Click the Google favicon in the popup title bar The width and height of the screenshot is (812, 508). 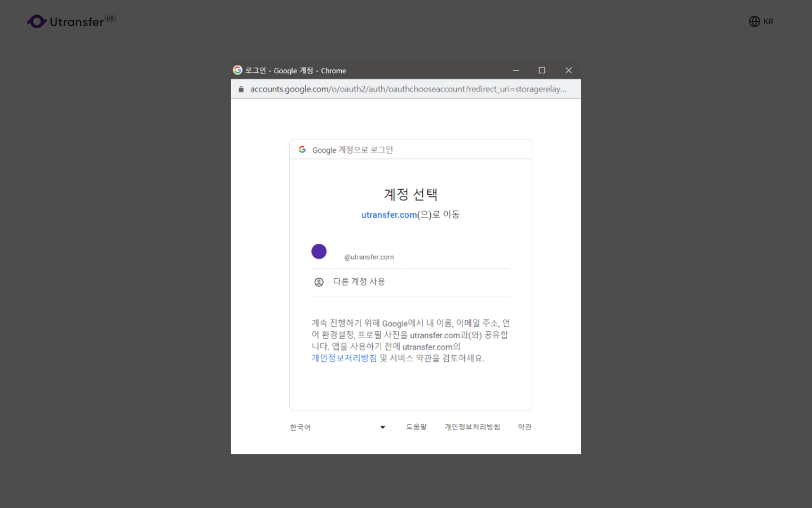tap(237, 70)
